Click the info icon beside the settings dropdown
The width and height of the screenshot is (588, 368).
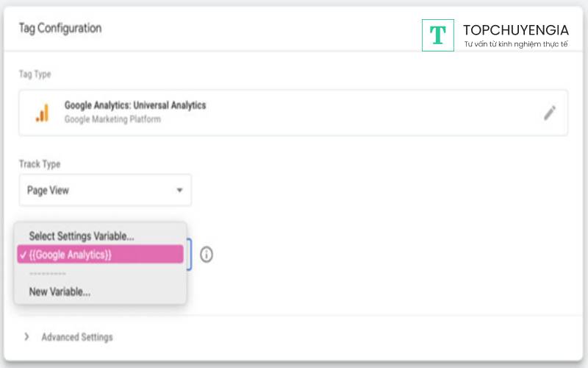(x=207, y=255)
